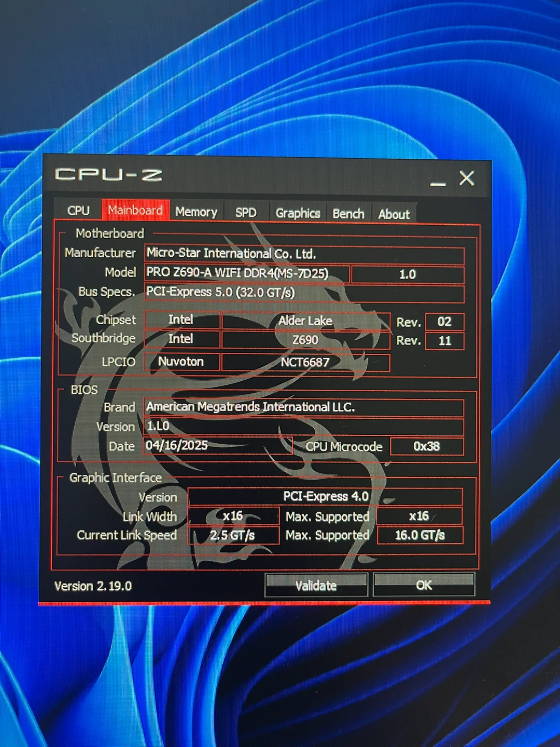Click the current Link Width x16 field
560x747 pixels.
click(233, 516)
